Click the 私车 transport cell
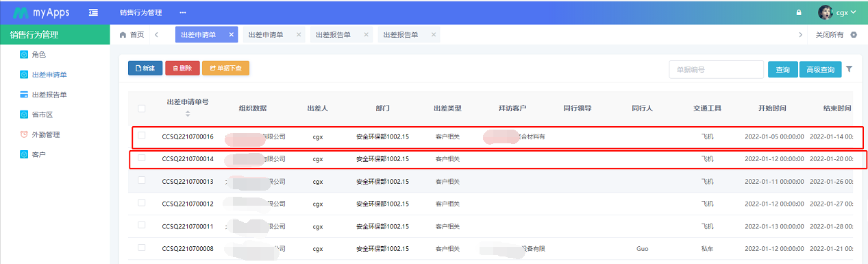Viewport: 868px width, 264px height. 707,248
